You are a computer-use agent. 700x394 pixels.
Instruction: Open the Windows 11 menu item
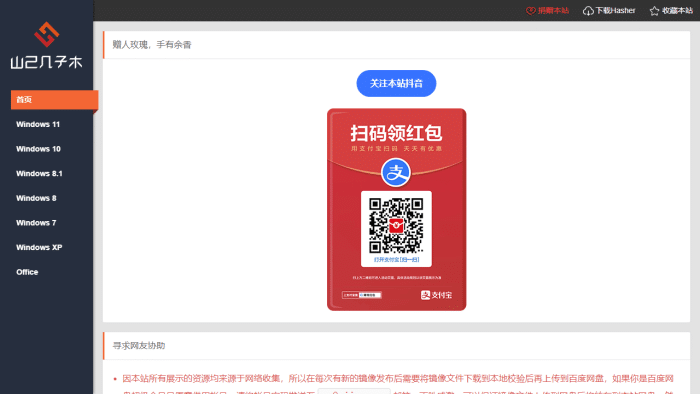click(38, 124)
